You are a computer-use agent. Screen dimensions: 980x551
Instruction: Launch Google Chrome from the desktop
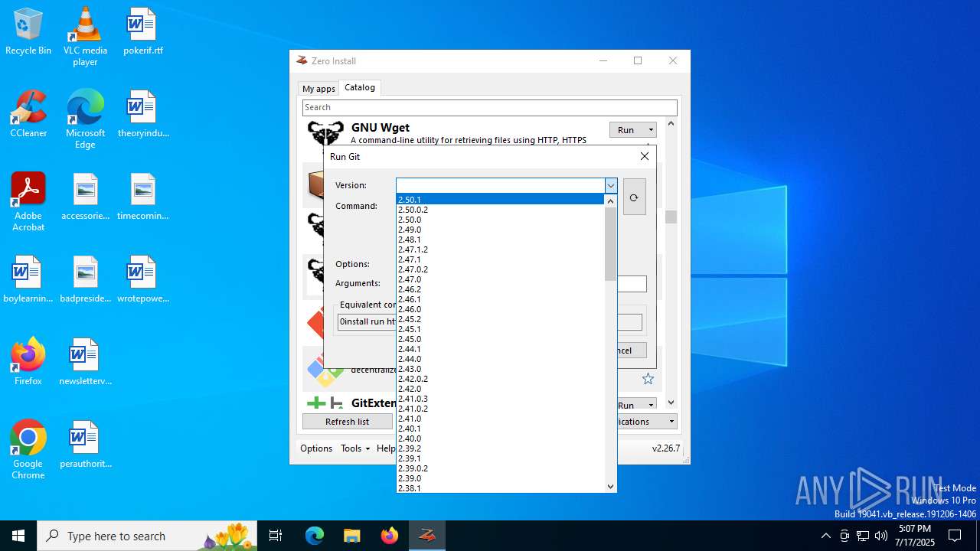point(28,450)
